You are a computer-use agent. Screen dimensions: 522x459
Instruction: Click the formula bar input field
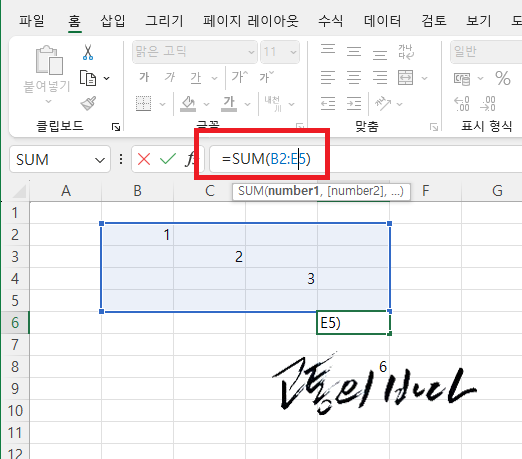tap(365, 159)
